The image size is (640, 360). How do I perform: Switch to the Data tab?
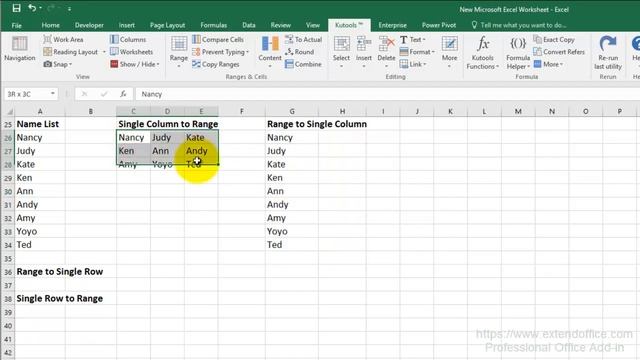(249, 25)
